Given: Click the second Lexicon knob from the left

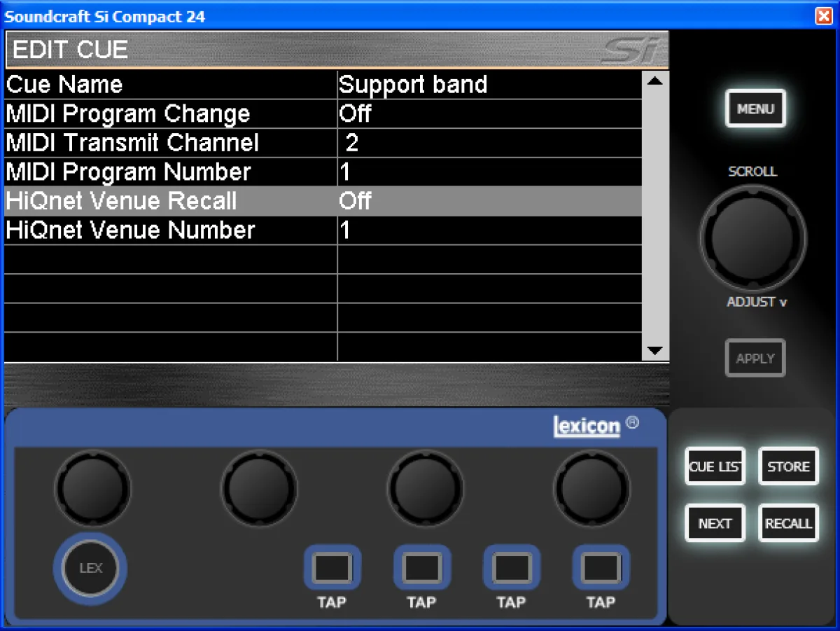Looking at the screenshot, I should [259, 488].
